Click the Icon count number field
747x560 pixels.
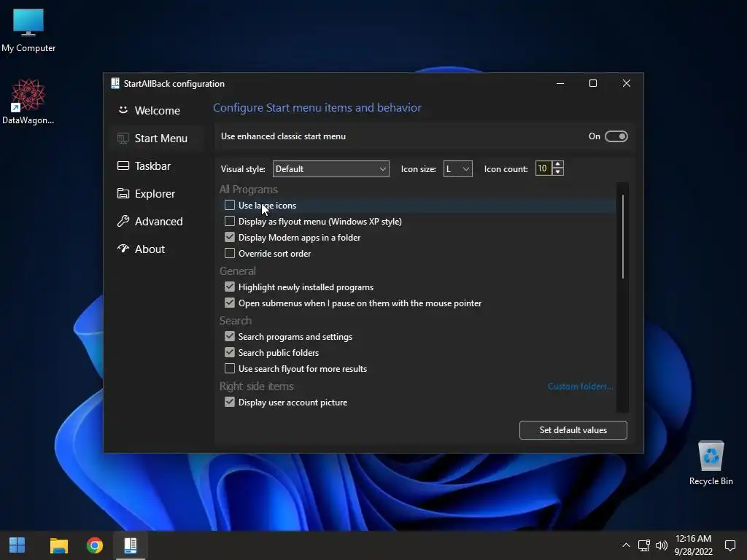pos(543,168)
